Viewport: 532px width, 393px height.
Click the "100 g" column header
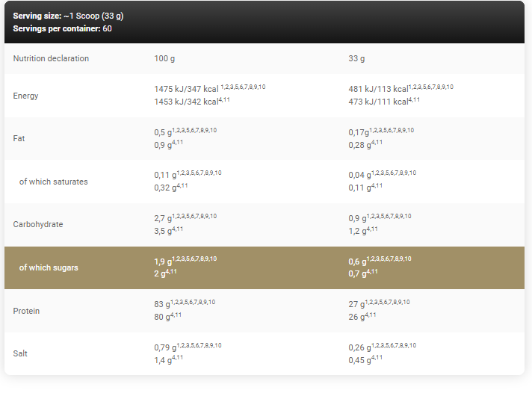tap(164, 58)
